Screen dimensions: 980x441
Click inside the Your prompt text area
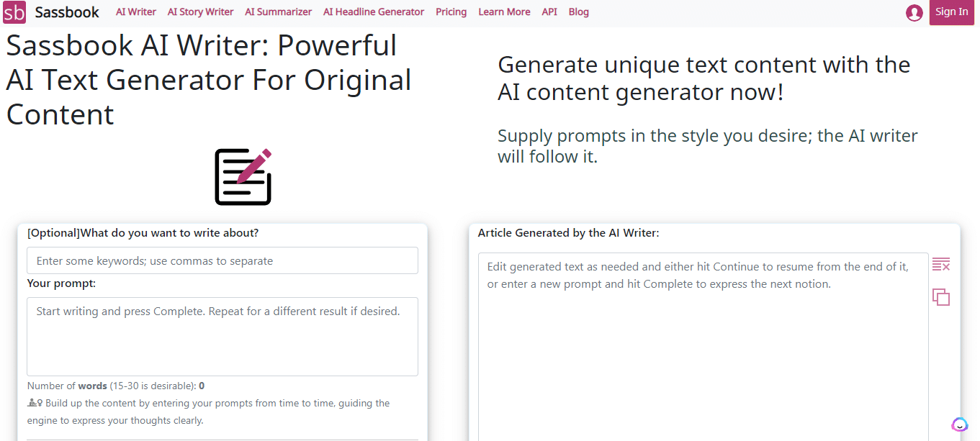coord(222,337)
